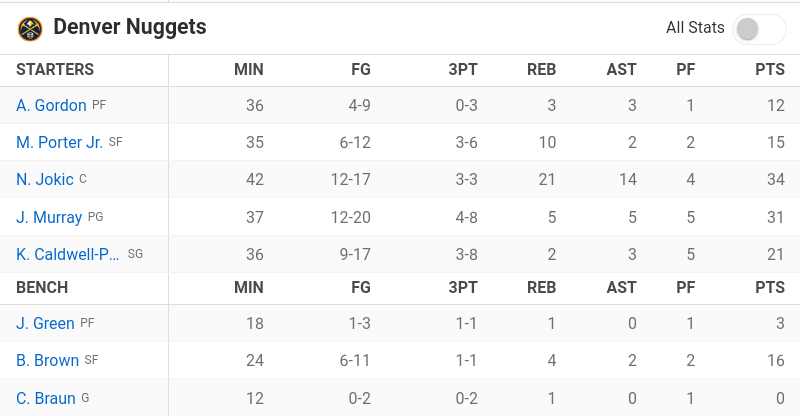Open A. Gordon player link
This screenshot has width=800, height=416.
(51, 105)
